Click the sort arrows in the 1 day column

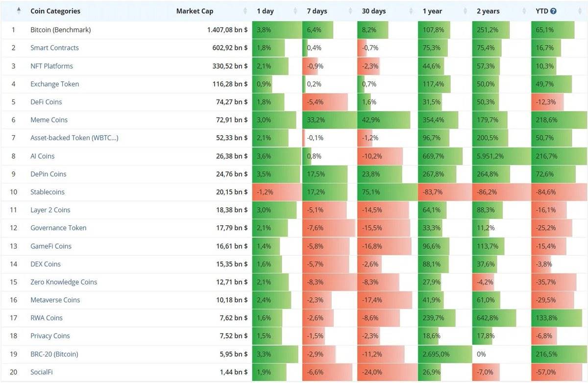point(295,11)
